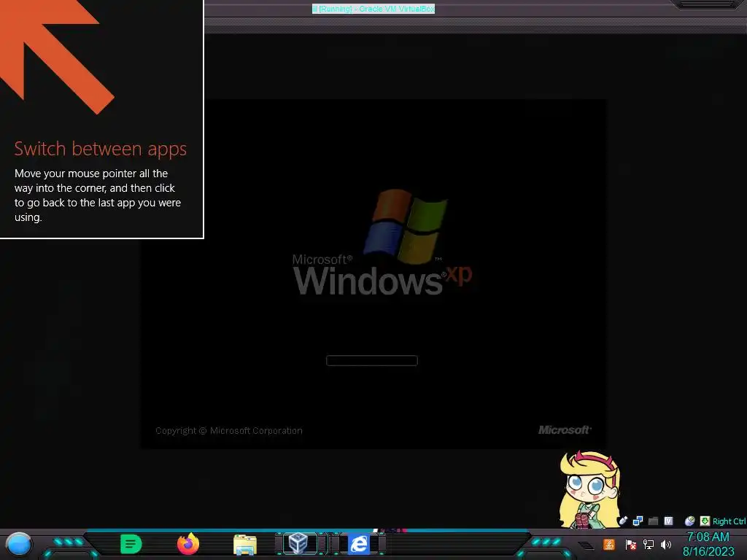Select the VirtualBox taskbar icon
Image resolution: width=747 pixels, height=560 pixels.
(x=298, y=543)
